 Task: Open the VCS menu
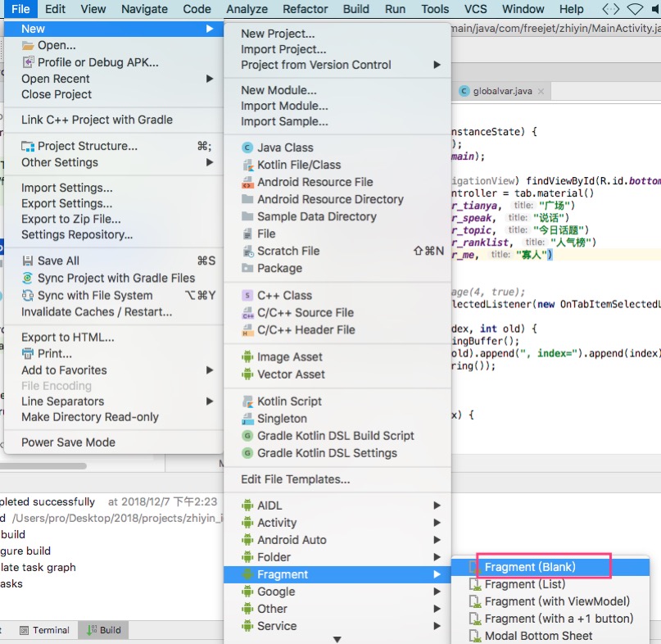476,9
